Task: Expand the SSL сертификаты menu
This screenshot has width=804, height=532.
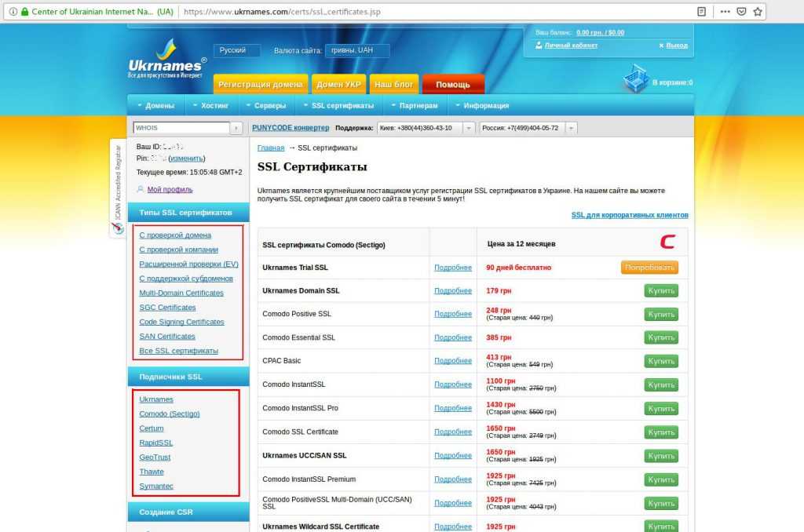Action: [339, 106]
